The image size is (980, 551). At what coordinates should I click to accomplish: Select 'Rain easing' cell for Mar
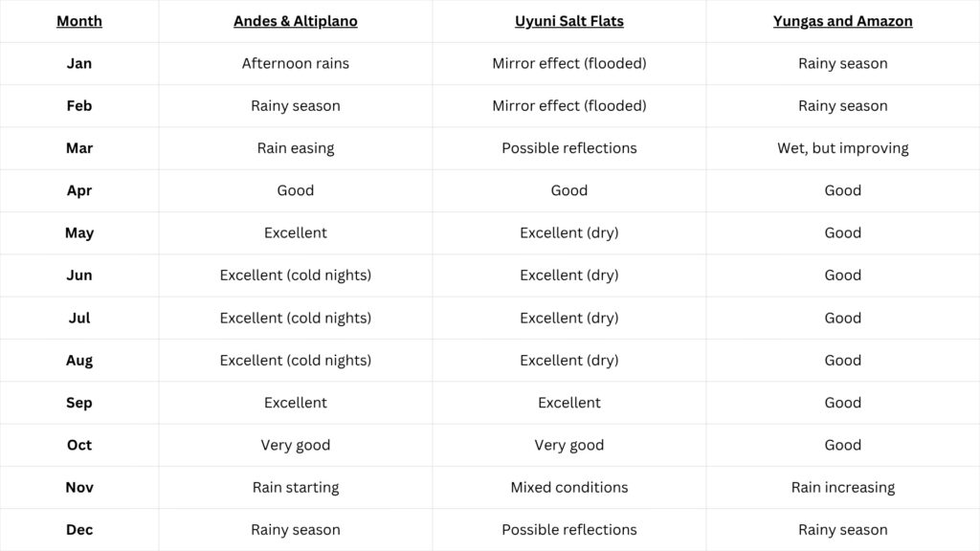pyautogui.click(x=296, y=148)
